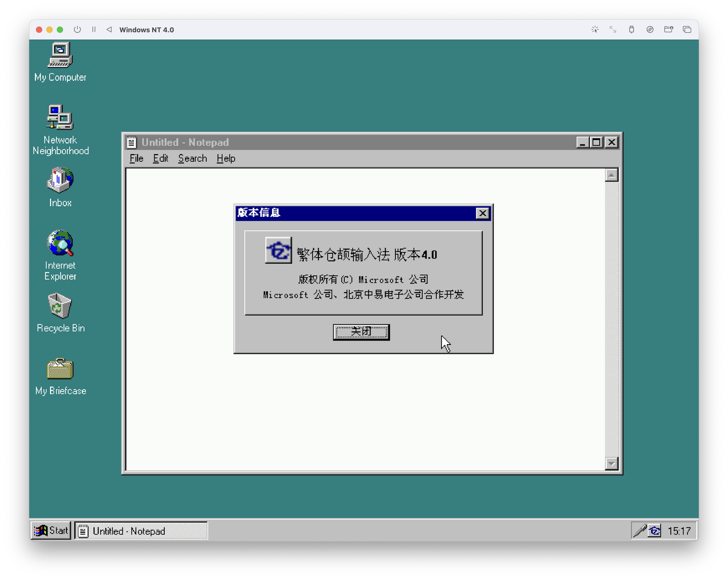The image size is (728, 580).
Task: Minimize the VM window with yellow button
Action: (x=50, y=30)
